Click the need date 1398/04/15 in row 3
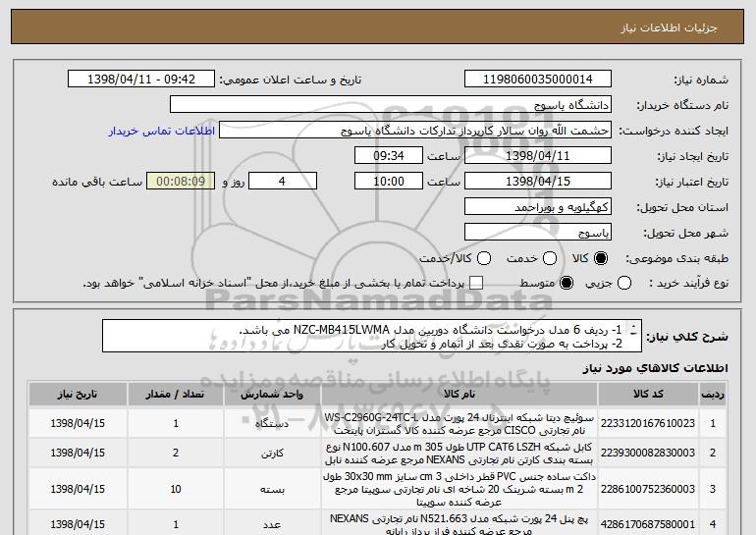Screen dimensions: 756x535 point(78,489)
